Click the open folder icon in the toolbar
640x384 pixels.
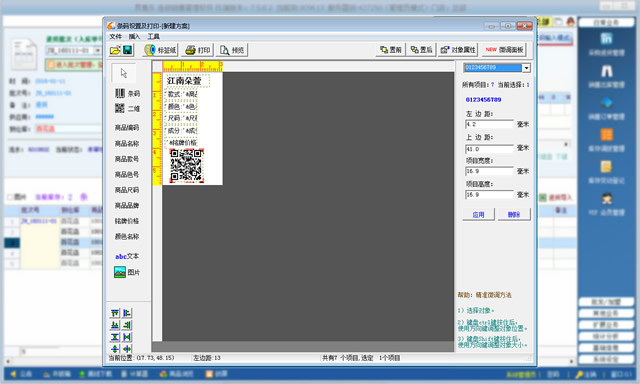(115, 50)
